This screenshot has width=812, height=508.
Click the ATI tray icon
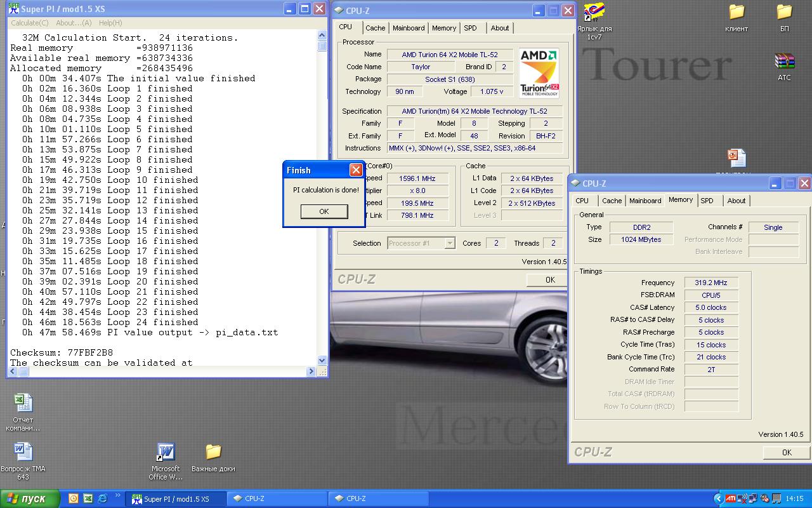731,498
